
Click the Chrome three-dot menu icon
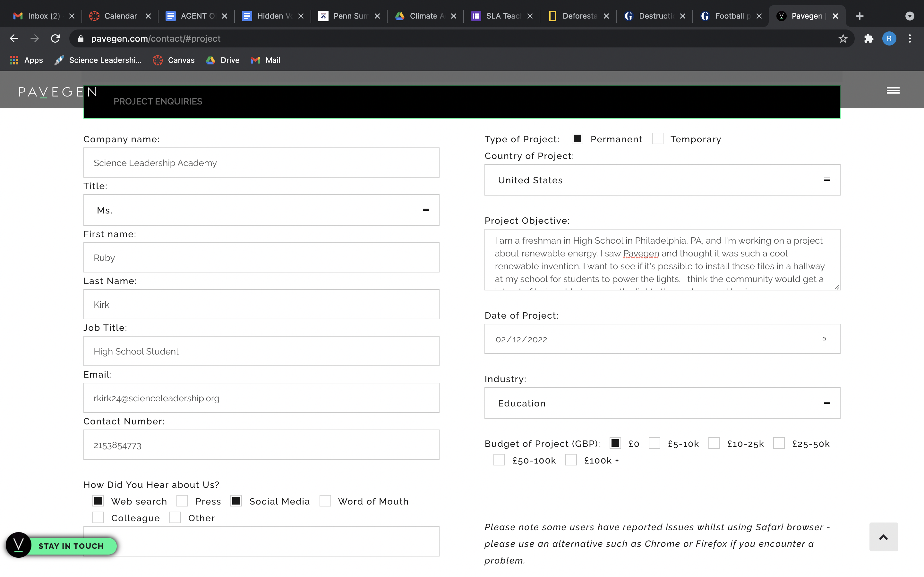pos(910,38)
